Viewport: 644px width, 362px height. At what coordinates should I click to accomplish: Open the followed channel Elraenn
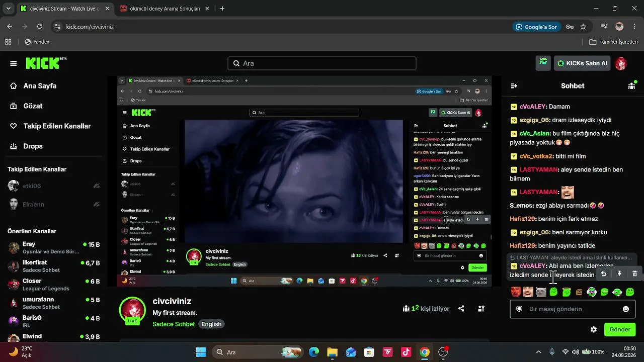pos(54,205)
